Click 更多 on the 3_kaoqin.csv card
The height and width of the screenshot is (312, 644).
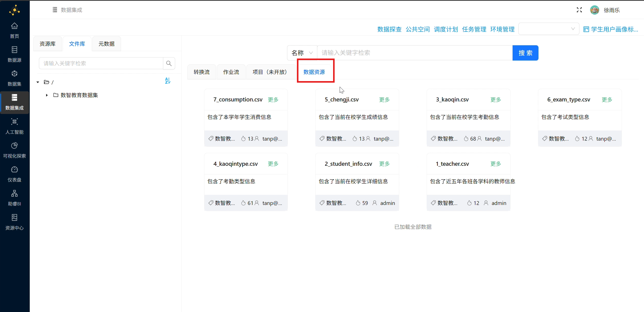pos(496,100)
